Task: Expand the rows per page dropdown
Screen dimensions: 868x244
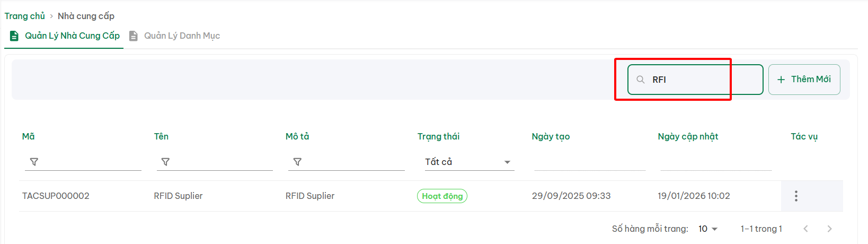Action: (708, 229)
